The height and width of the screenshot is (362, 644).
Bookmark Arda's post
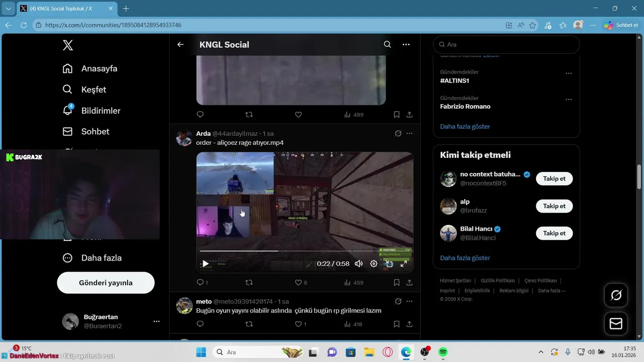pyautogui.click(x=396, y=283)
